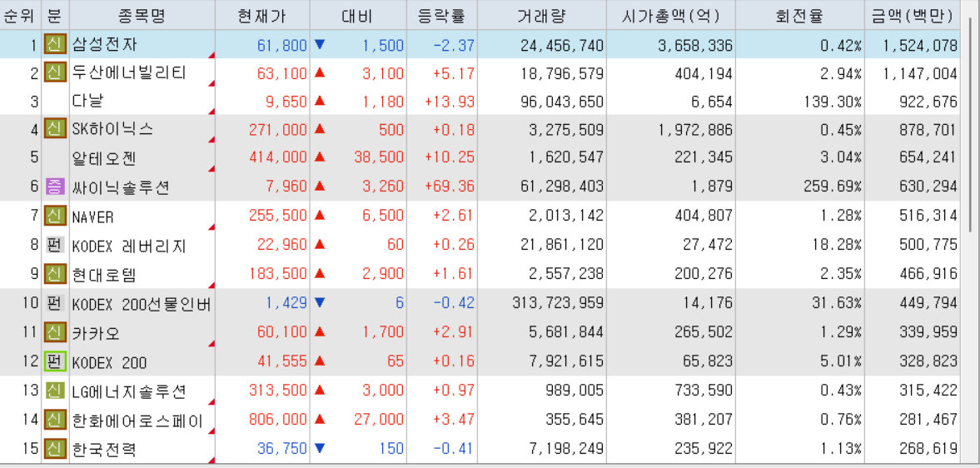Click the 신 badge beside 현대로템

55,273
